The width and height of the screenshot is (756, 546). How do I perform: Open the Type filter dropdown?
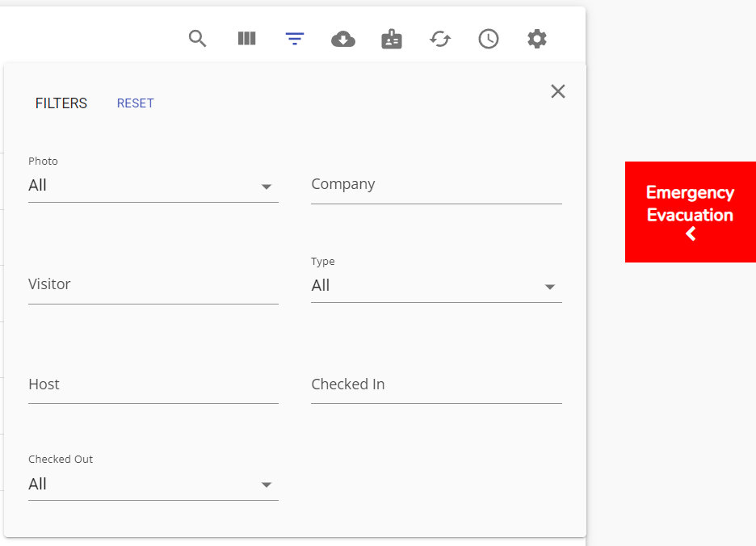(x=550, y=286)
